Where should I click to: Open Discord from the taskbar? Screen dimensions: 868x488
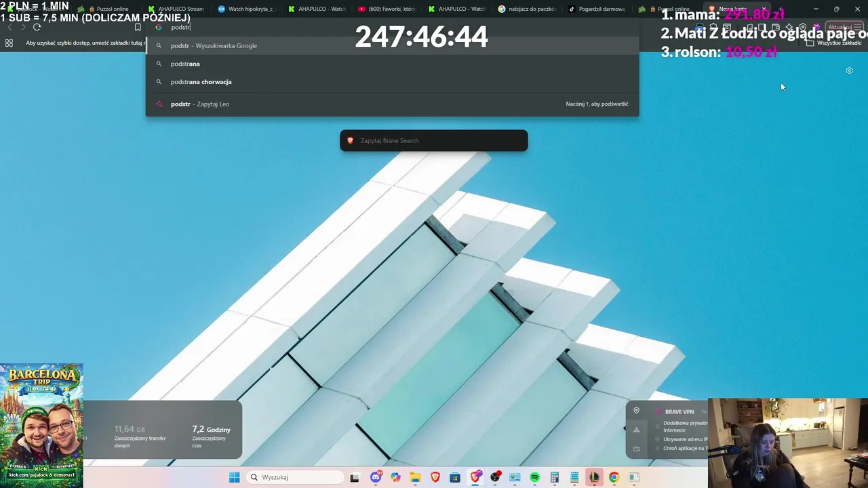coord(376,477)
